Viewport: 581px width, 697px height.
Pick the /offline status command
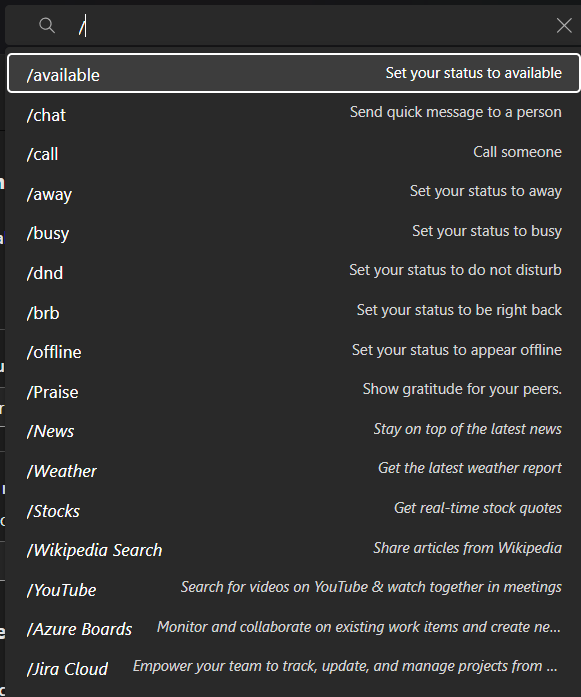pos(294,351)
